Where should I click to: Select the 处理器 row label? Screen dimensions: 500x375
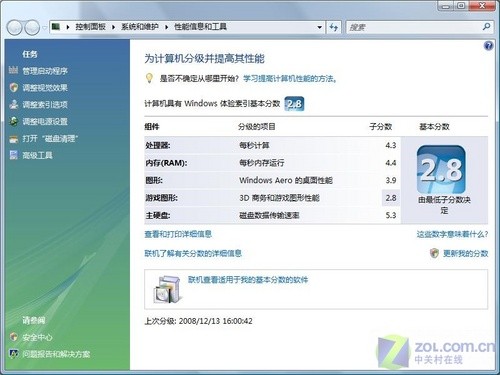click(158, 145)
